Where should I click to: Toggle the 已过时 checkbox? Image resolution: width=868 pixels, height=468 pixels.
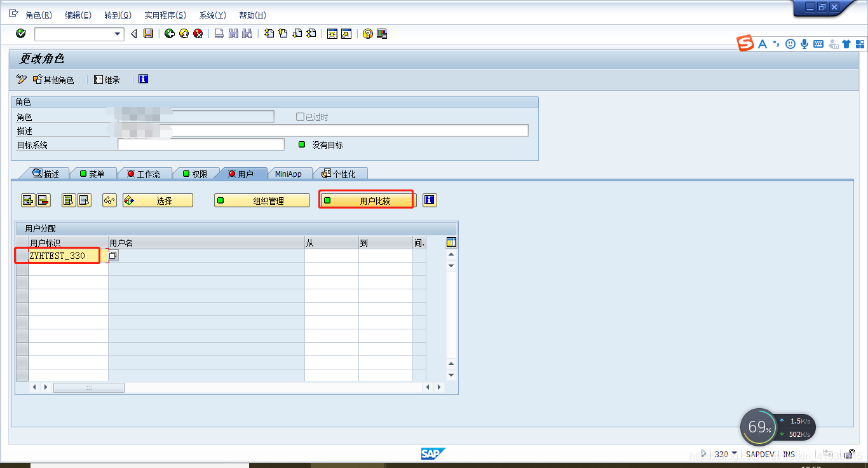(x=300, y=117)
